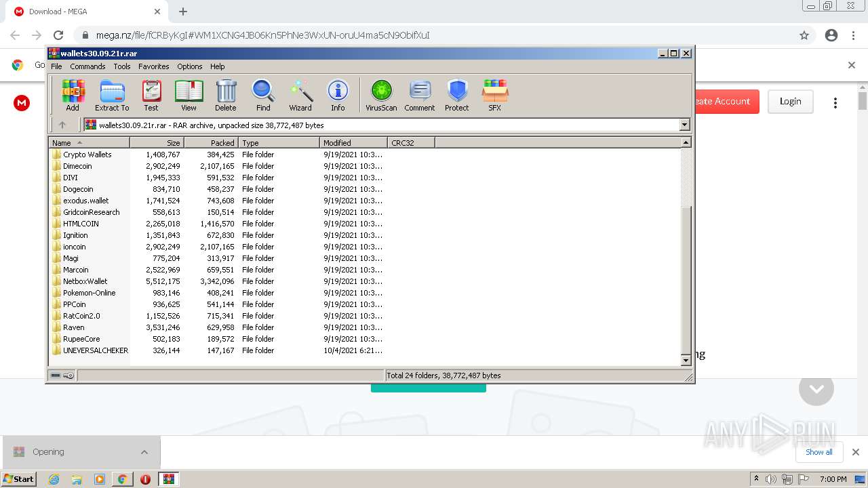Screen dimensions: 868x488
Task: Click the Protect shield icon
Action: click(x=457, y=96)
